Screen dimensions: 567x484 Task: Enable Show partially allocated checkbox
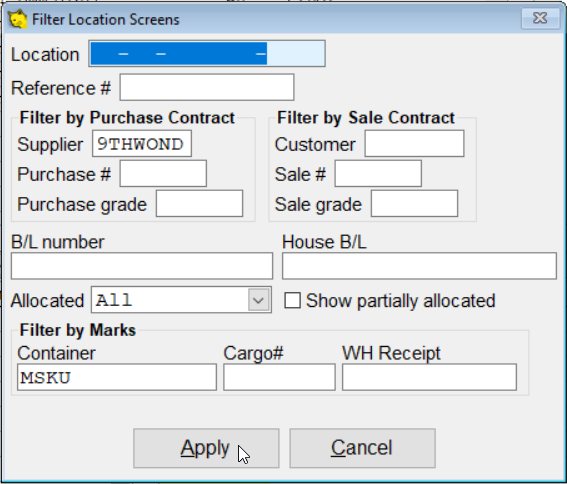[292, 301]
